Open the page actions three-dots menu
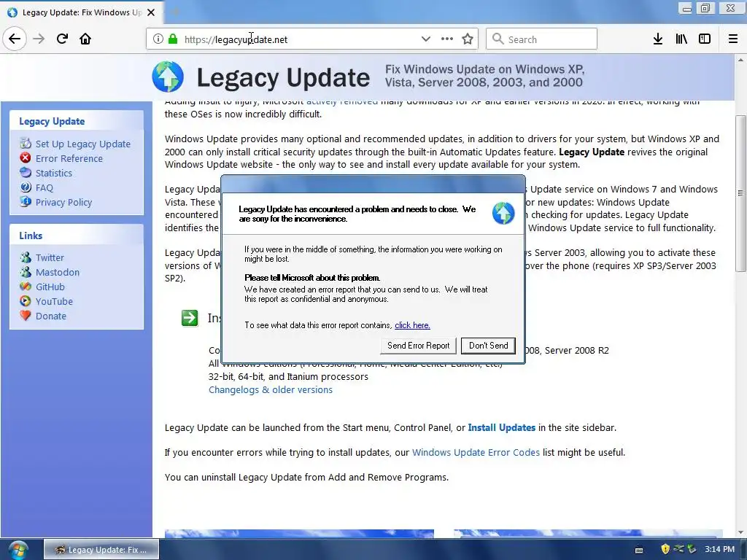Image resolution: width=747 pixels, height=560 pixels. (x=447, y=39)
